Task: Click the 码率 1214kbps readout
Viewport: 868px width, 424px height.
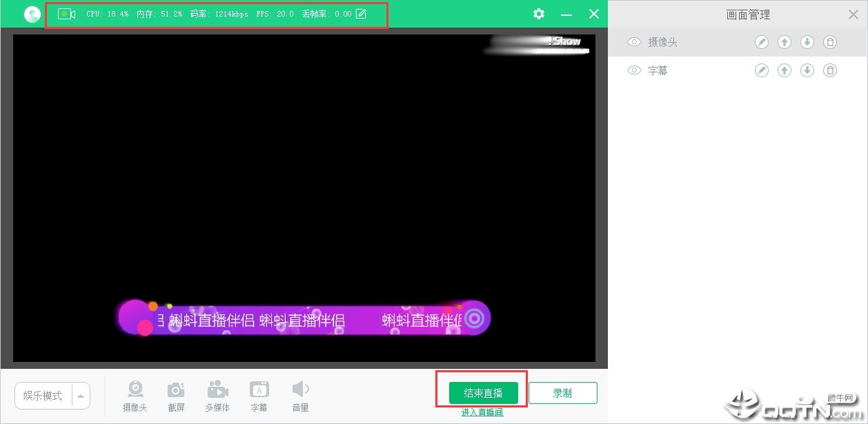Action: coord(219,14)
